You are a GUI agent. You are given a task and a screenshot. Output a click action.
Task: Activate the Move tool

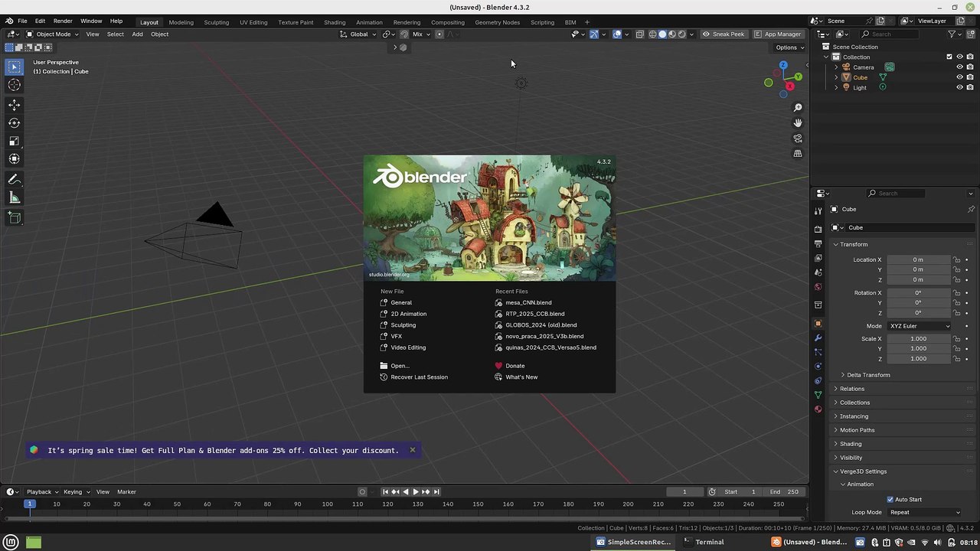point(14,105)
